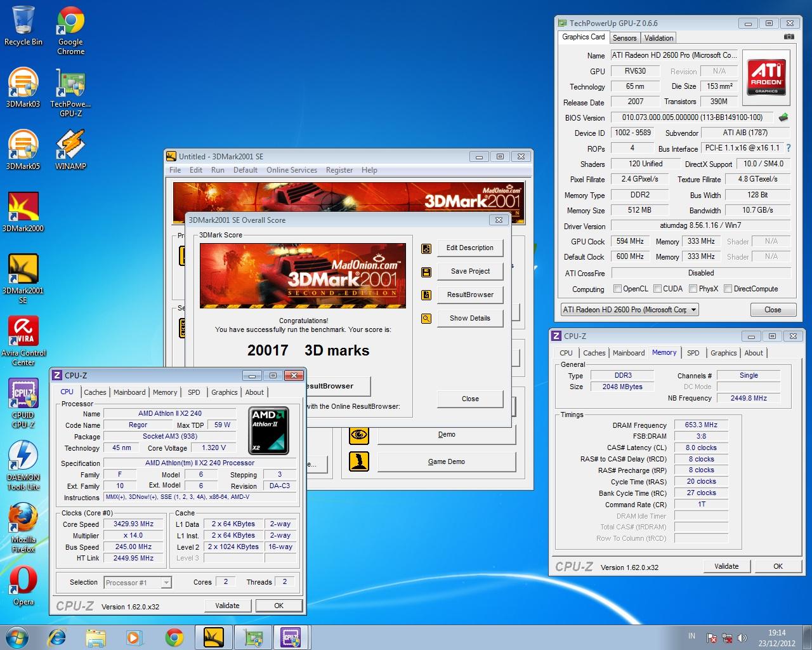Open the TechPowerUp GPU-Z desktop shortcut
812x650 pixels.
coord(70,92)
